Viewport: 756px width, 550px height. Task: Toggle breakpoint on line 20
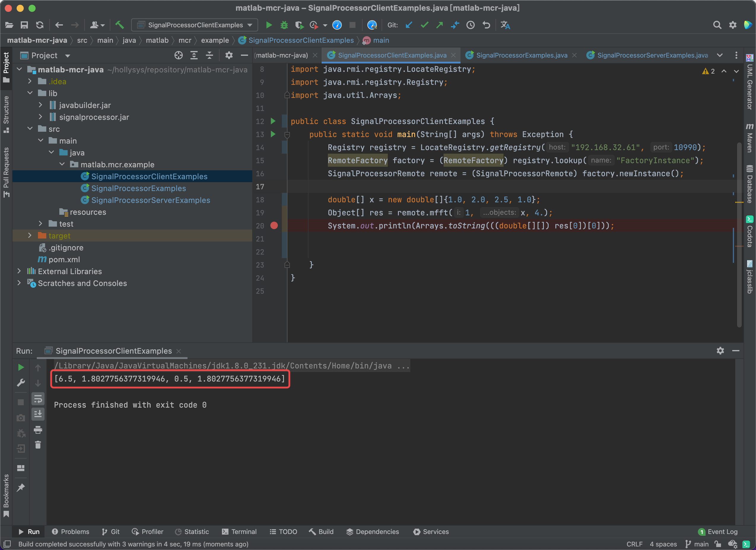coord(274,226)
